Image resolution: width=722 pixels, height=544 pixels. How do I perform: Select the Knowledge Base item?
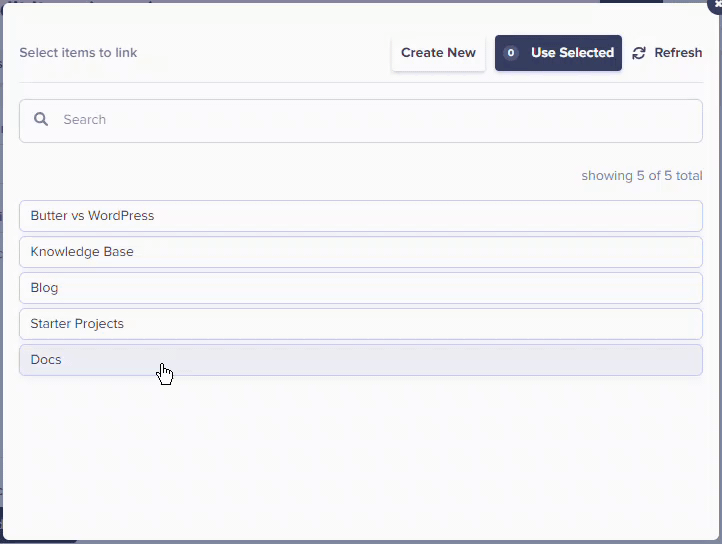(x=361, y=252)
